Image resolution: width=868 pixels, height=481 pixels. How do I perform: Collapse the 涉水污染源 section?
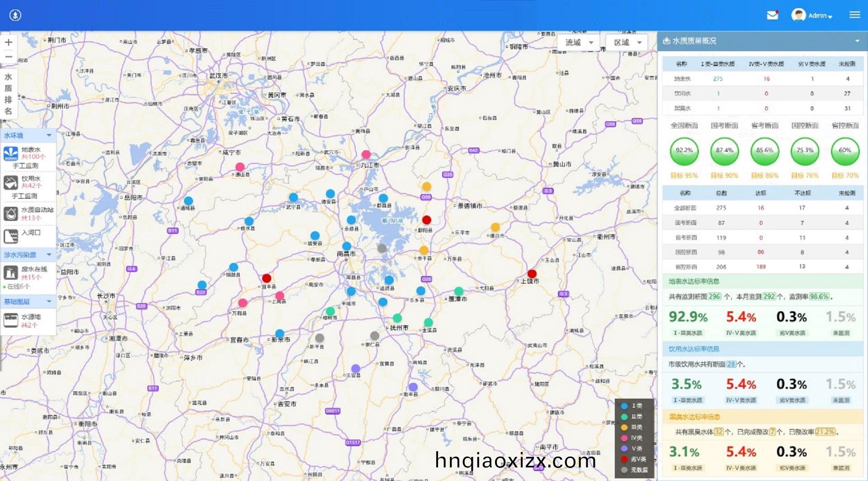click(49, 255)
